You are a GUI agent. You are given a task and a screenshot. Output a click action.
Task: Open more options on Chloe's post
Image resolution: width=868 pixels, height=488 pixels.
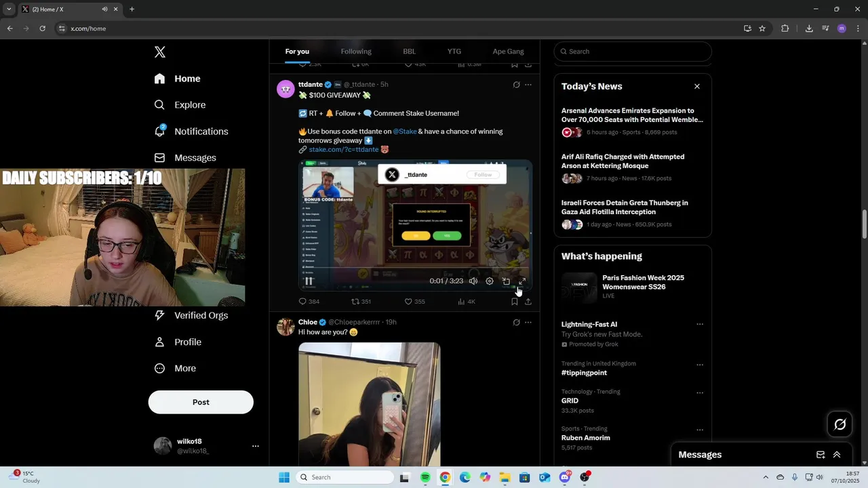528,323
